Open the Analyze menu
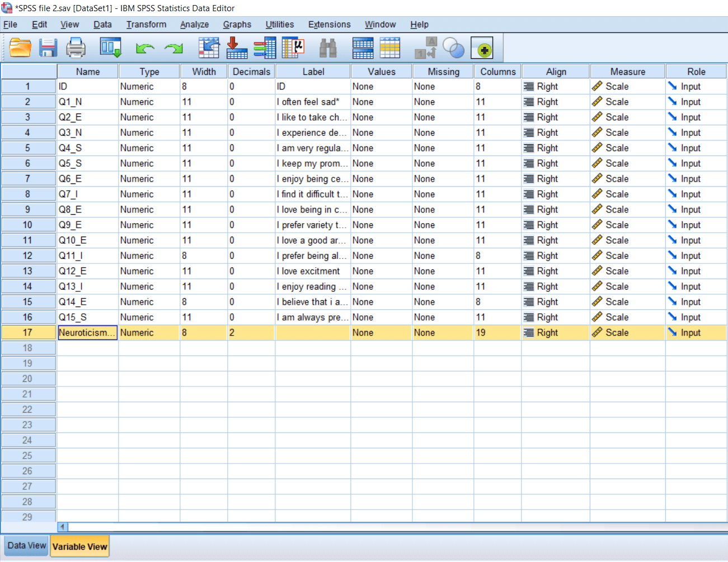728x562 pixels. click(x=194, y=25)
